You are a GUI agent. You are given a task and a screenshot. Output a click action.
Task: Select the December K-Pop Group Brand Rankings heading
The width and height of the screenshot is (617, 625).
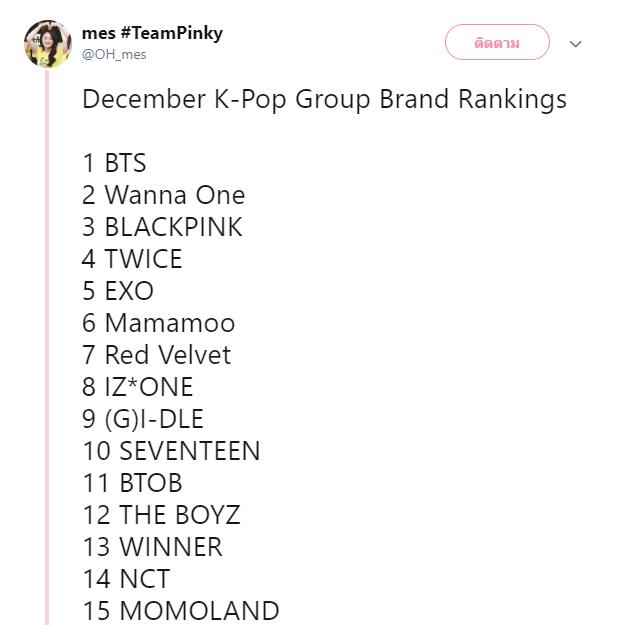click(x=324, y=99)
